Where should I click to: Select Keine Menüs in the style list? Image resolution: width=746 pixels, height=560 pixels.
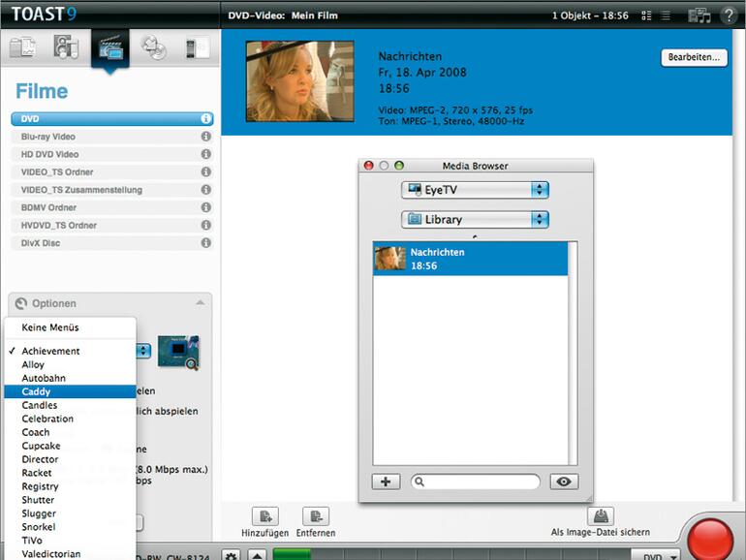click(x=50, y=327)
